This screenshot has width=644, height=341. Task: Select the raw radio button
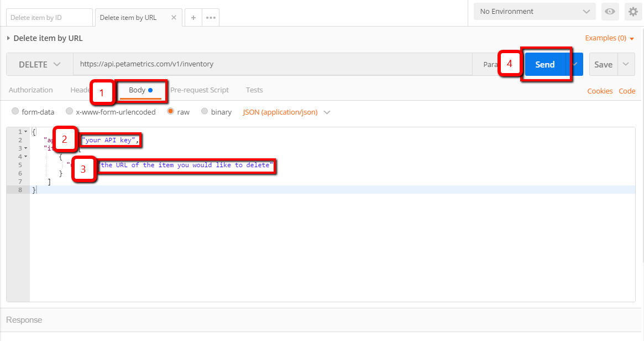pos(170,111)
